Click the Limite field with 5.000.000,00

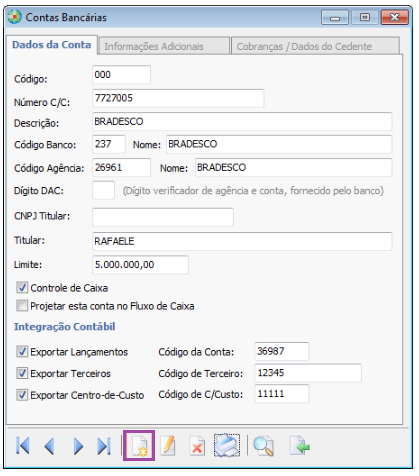tap(140, 265)
